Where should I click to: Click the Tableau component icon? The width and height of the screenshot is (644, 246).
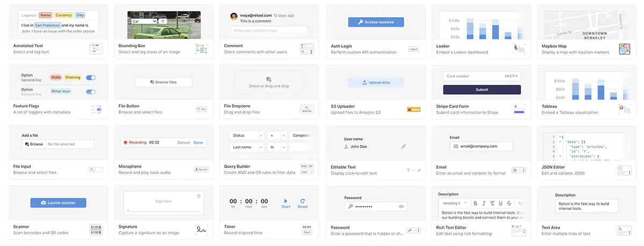[624, 109]
